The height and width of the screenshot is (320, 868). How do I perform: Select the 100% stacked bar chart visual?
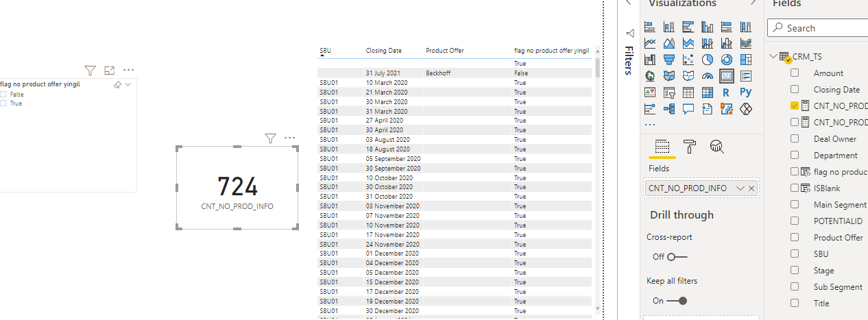pyautogui.click(x=727, y=27)
